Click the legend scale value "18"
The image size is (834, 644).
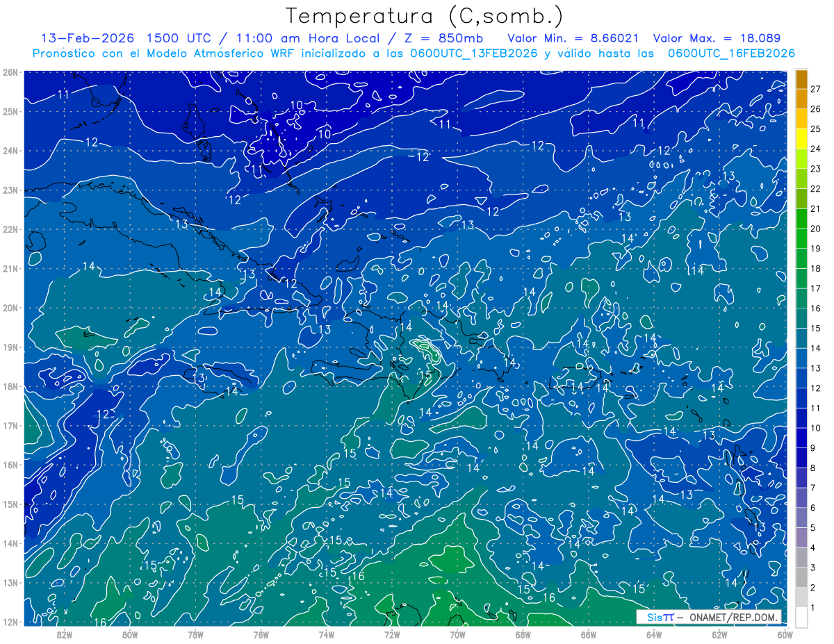(816, 269)
